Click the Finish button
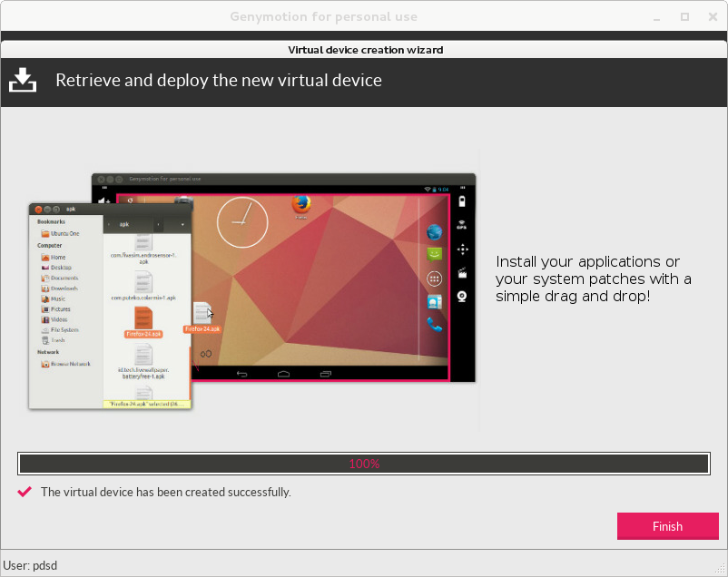The width and height of the screenshot is (728, 577). (x=668, y=526)
